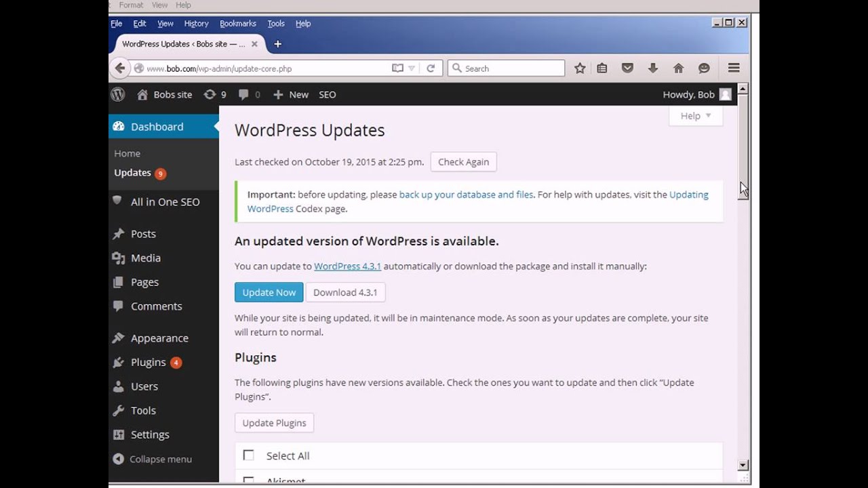This screenshot has height=488, width=868.
Task: Close the WordPress Updates tab
Action: 254,44
